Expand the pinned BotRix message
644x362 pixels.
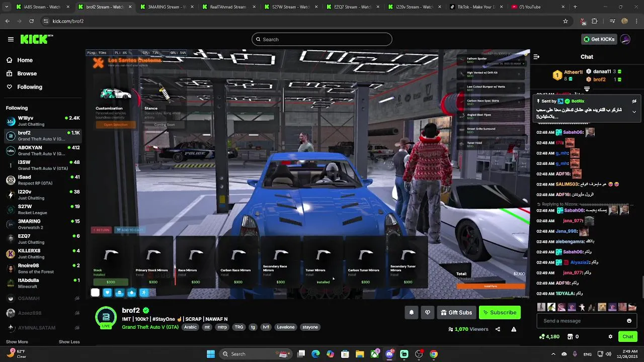[634, 112]
